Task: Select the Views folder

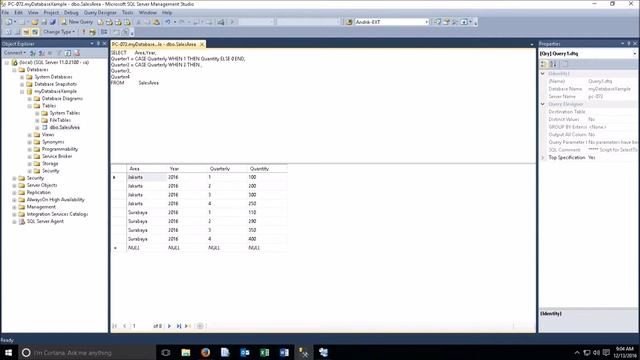Action: 48,135
